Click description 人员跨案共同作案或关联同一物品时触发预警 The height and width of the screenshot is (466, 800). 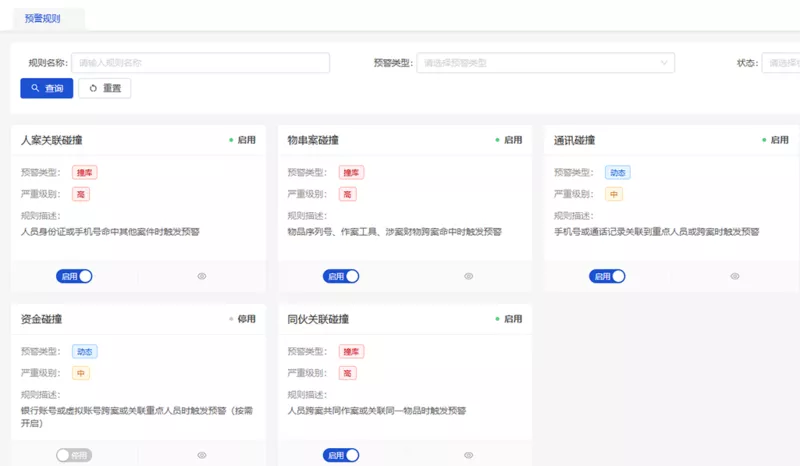pos(377,411)
